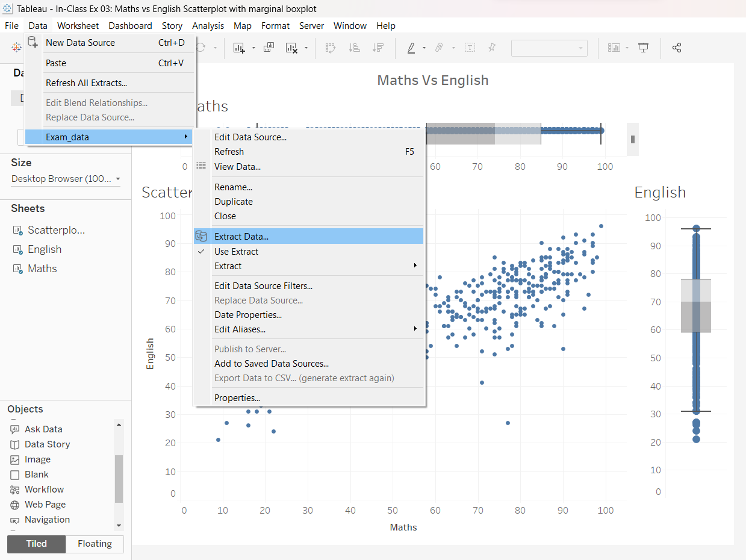This screenshot has height=560, width=746.
Task: Open the Analysis menu
Action: tap(208, 26)
